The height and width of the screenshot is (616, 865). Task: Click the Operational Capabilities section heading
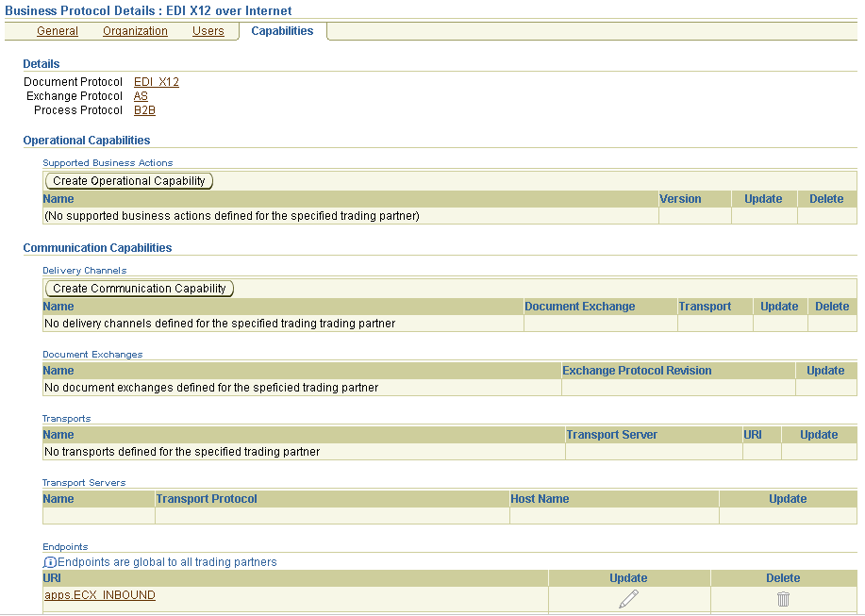(87, 140)
